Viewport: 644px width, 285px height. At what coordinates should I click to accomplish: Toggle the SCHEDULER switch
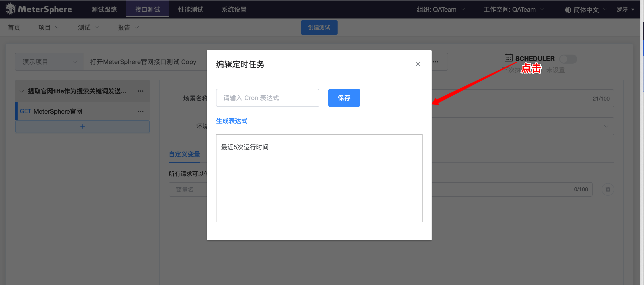pos(568,59)
